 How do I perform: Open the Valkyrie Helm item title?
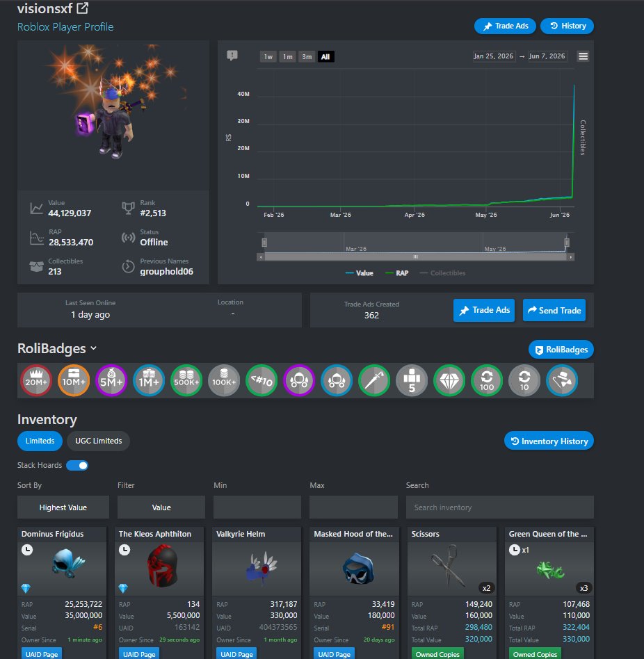(241, 534)
